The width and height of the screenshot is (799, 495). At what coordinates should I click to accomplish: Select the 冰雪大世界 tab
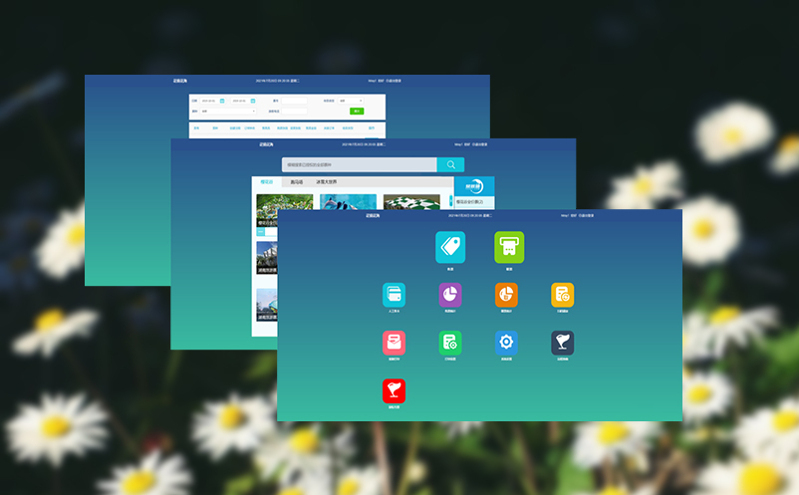pyautogui.click(x=327, y=182)
